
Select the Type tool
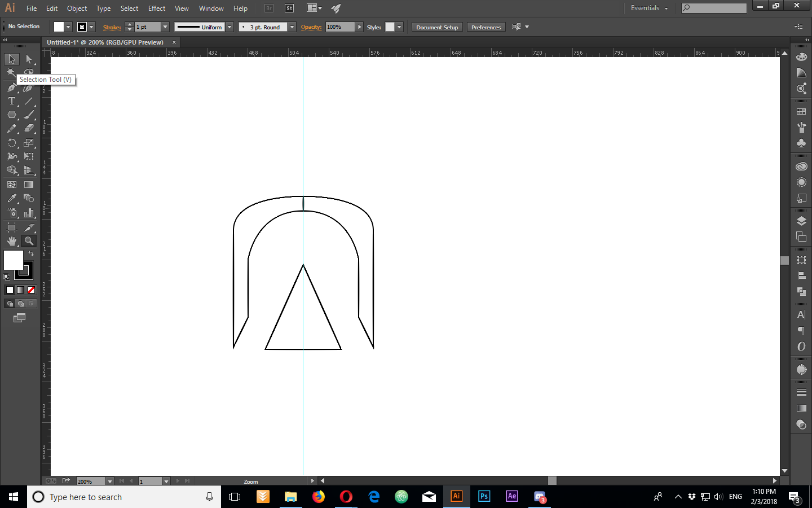12,101
